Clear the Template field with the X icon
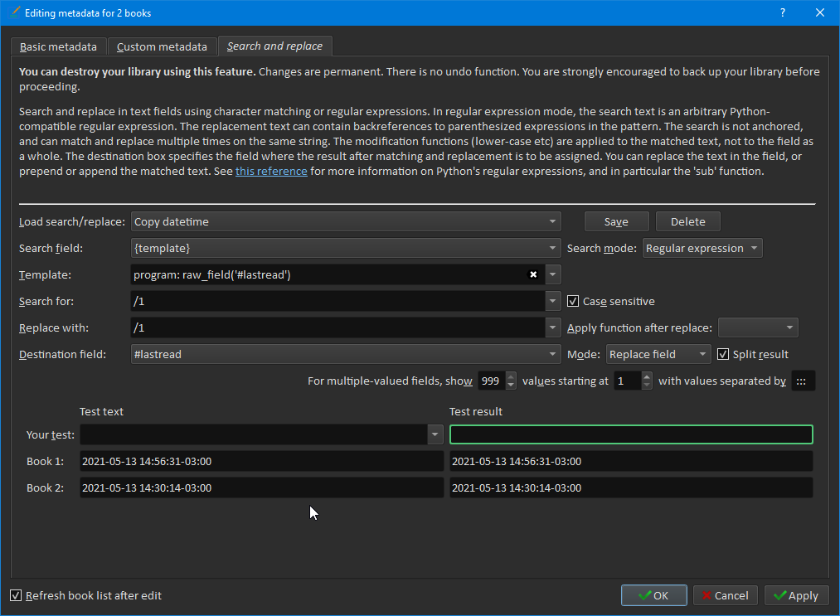This screenshot has width=840, height=616. [533, 274]
